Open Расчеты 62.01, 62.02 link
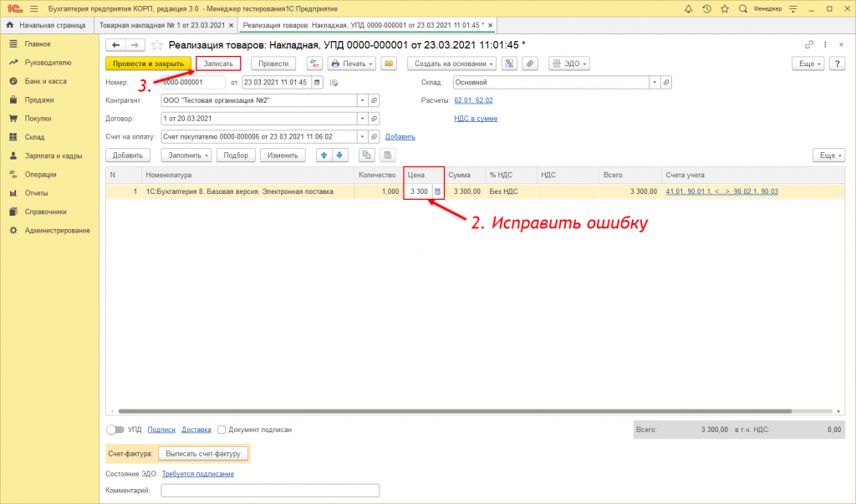This screenshot has height=504, width=856. click(x=473, y=100)
